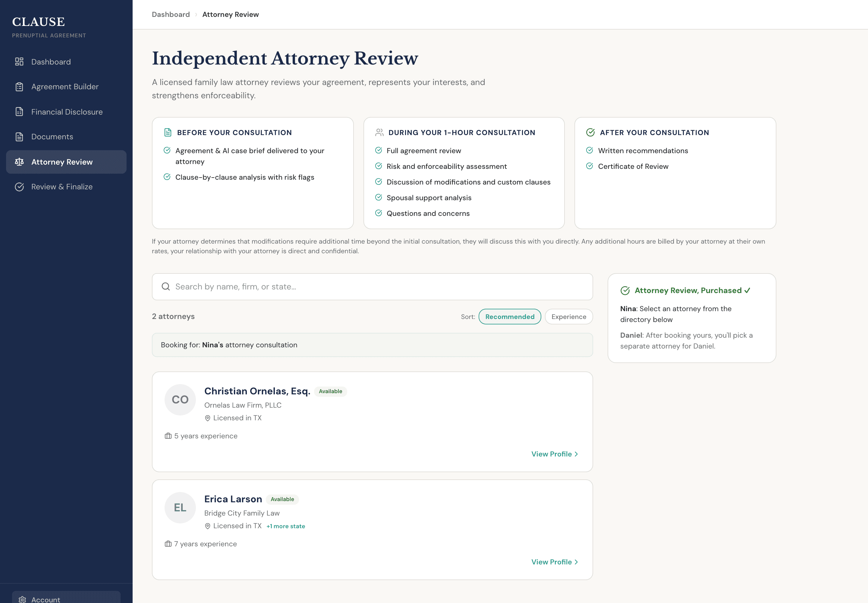Click the location pin by Christian's Licensed in TX
The width and height of the screenshot is (868, 603).
click(207, 418)
